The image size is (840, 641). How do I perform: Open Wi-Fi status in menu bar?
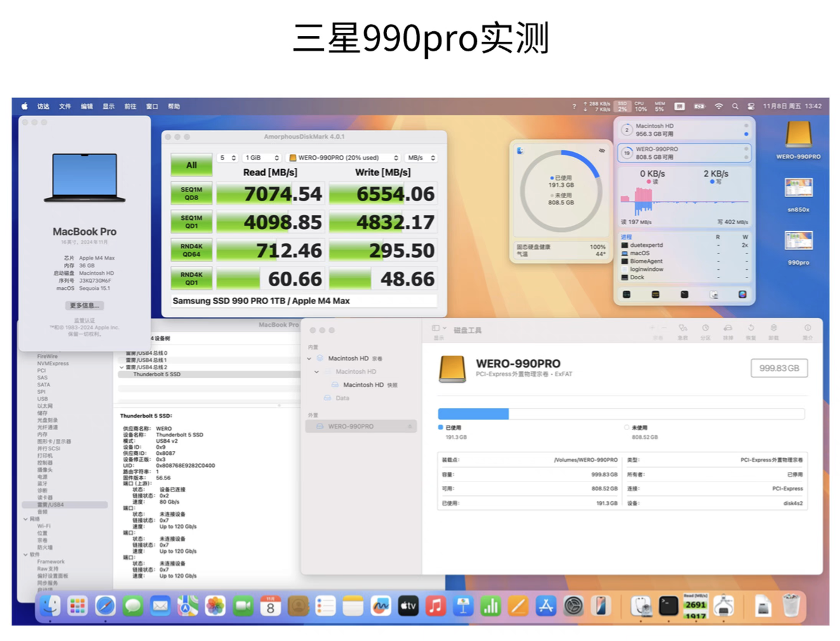(x=718, y=106)
